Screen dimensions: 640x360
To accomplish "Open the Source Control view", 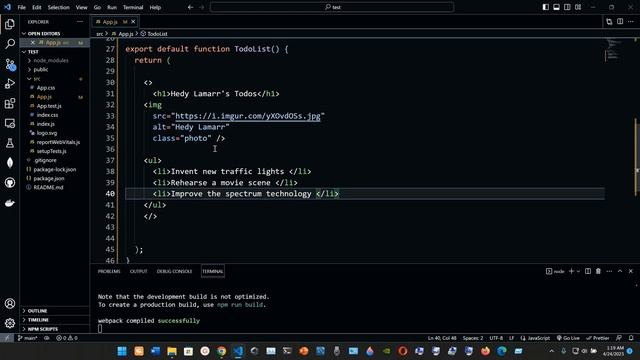I will coord(10,64).
